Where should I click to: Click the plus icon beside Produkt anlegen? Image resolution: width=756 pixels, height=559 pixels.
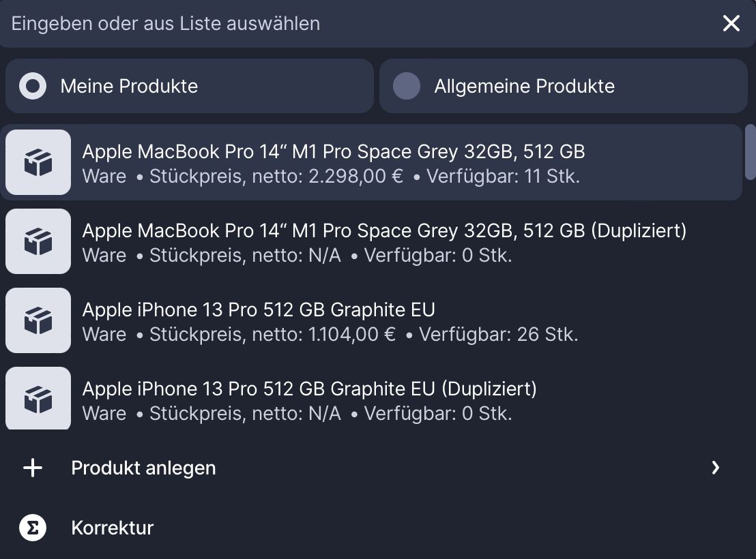pos(33,468)
